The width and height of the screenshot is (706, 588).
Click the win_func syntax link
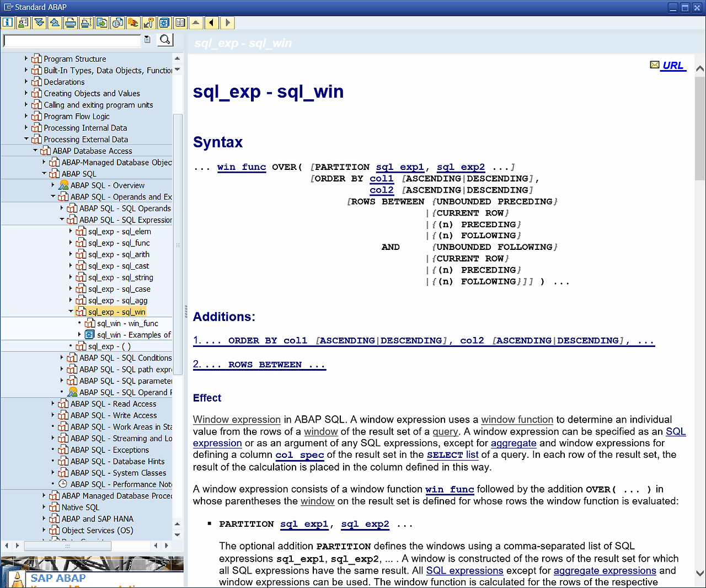[x=241, y=167]
